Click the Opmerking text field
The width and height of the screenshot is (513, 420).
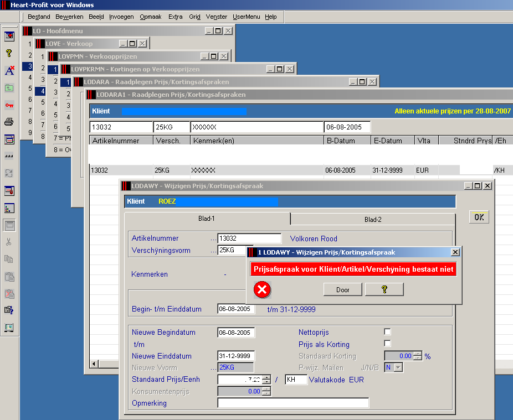click(x=293, y=403)
